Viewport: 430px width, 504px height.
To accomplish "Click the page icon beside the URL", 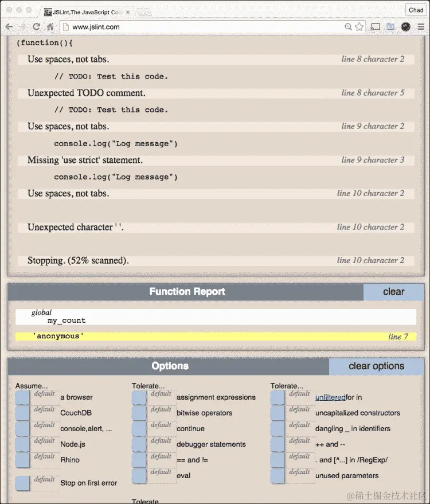I will click(x=66, y=27).
